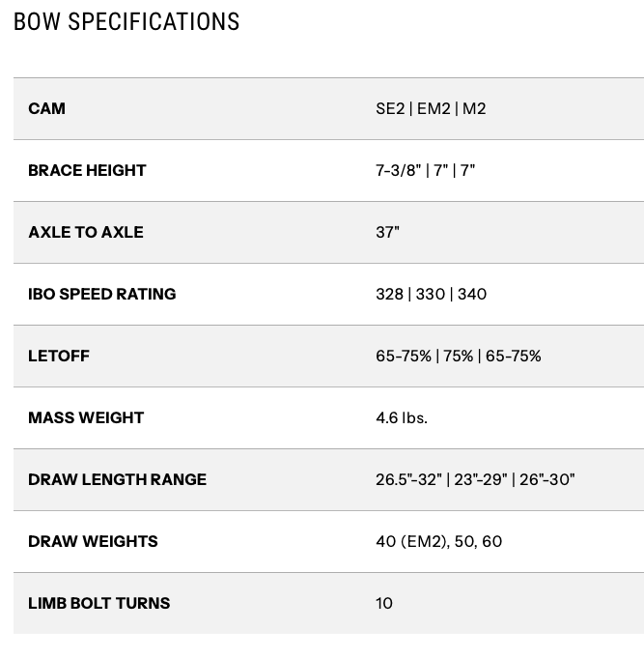Select the M2 cam text at row end

474,108
